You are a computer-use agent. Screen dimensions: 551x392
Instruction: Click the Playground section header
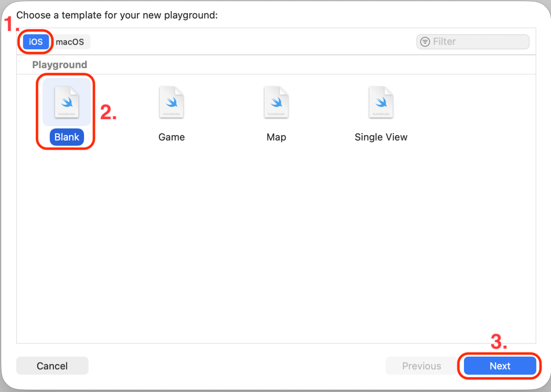[60, 65]
